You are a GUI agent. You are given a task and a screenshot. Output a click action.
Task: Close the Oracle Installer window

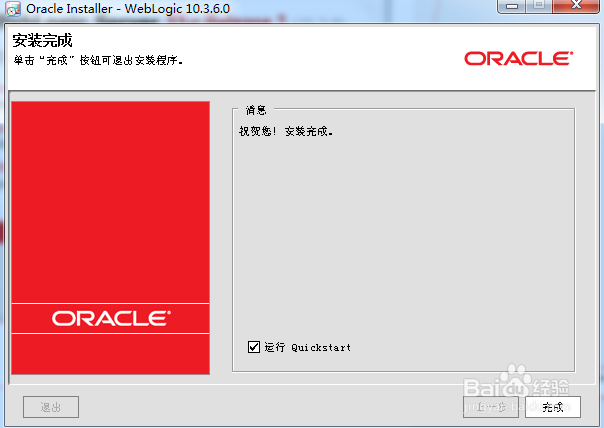pos(576,6)
